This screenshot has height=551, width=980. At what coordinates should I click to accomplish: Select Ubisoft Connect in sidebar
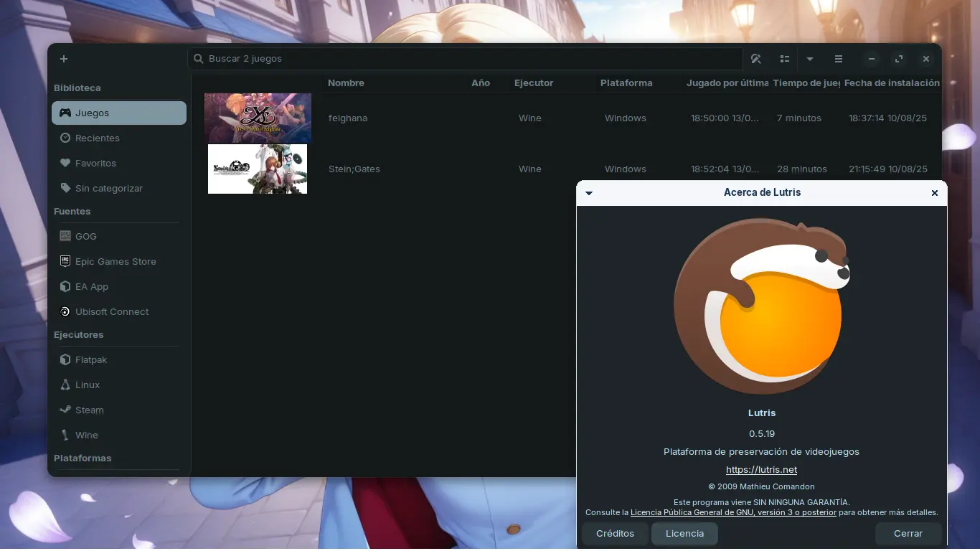[x=111, y=311]
